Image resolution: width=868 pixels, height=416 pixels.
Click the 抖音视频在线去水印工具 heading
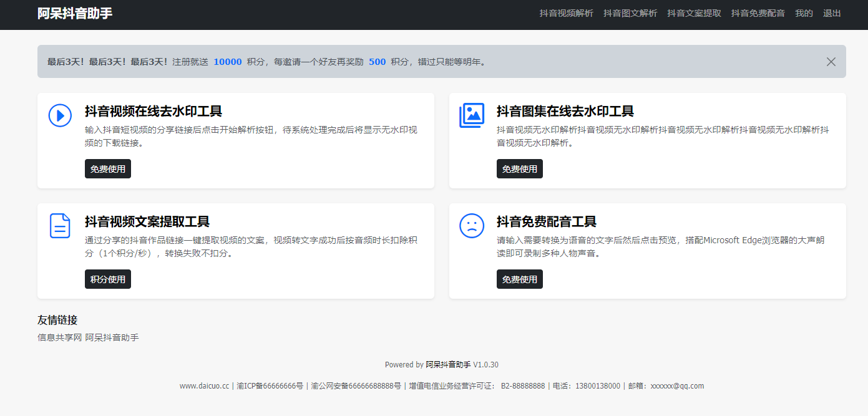coord(154,112)
